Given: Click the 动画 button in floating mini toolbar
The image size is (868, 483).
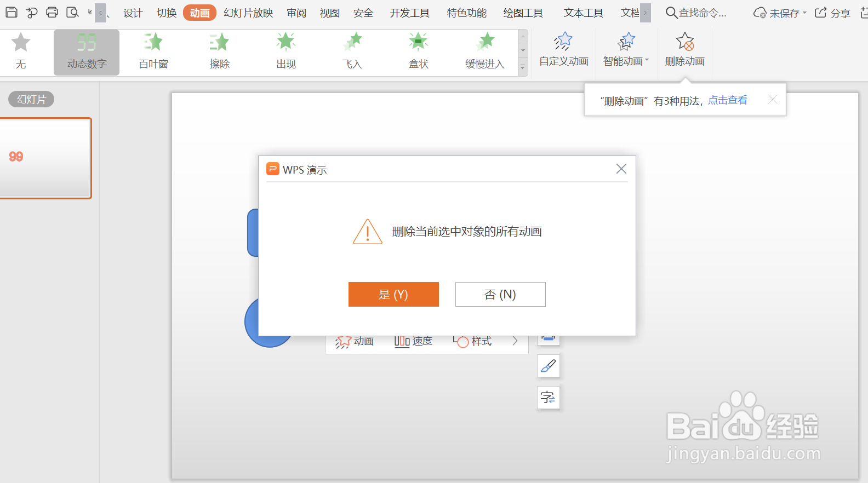Looking at the screenshot, I should [355, 341].
